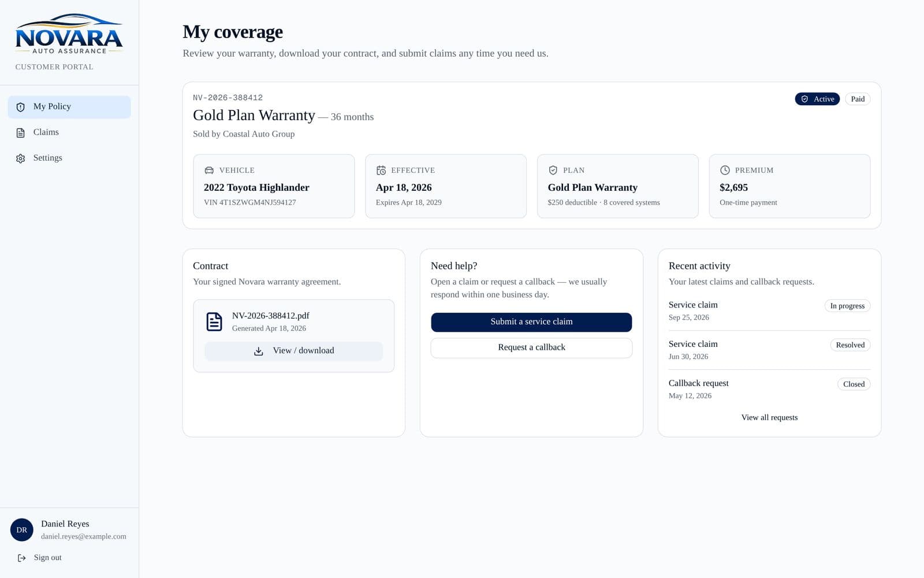Click the document icon beside Claims

tap(21, 132)
